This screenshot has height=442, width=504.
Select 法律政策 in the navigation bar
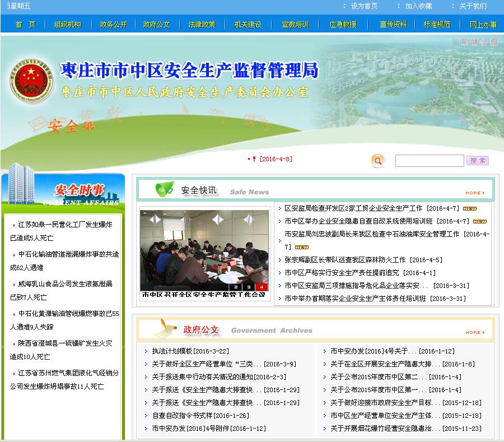tap(202, 25)
